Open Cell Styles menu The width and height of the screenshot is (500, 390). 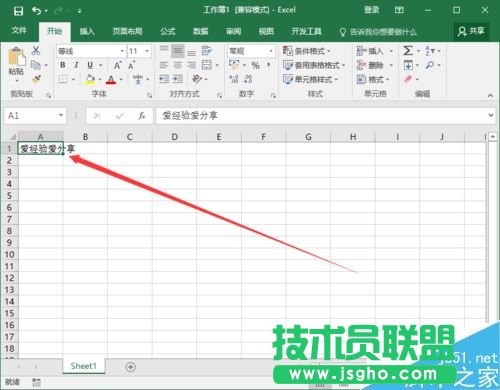tap(311, 79)
